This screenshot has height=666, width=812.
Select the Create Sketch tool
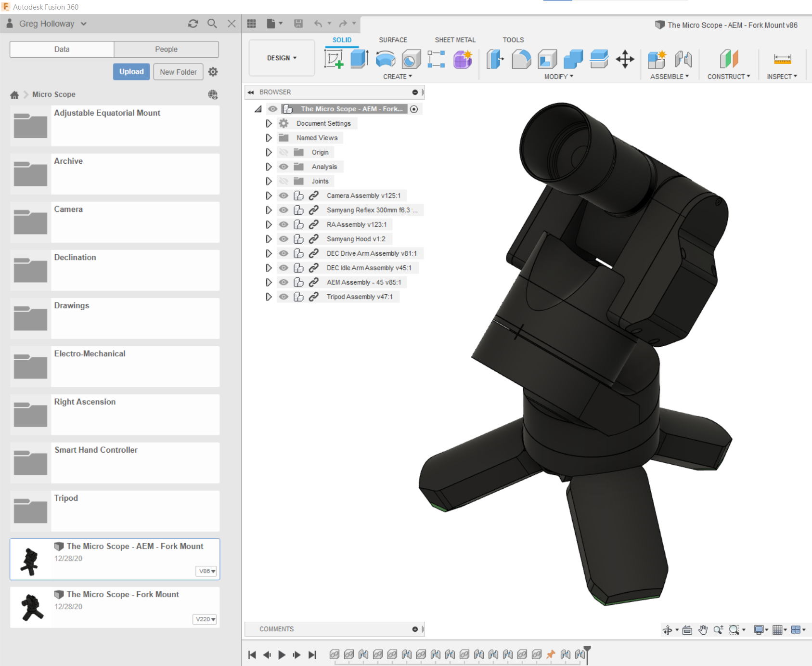334,59
